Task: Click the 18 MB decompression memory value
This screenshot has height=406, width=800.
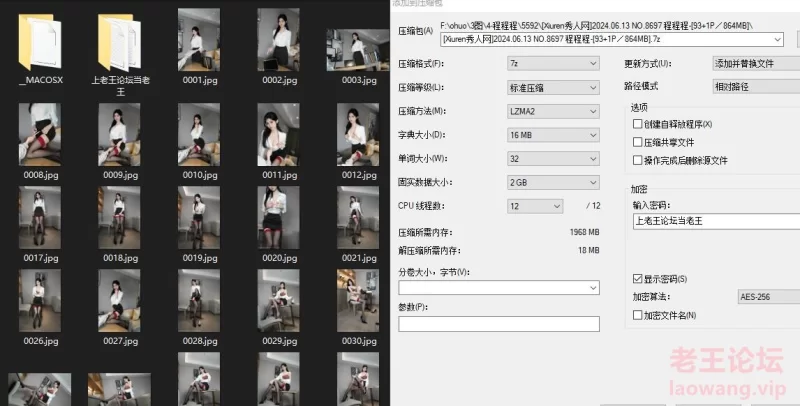Action: point(589,250)
